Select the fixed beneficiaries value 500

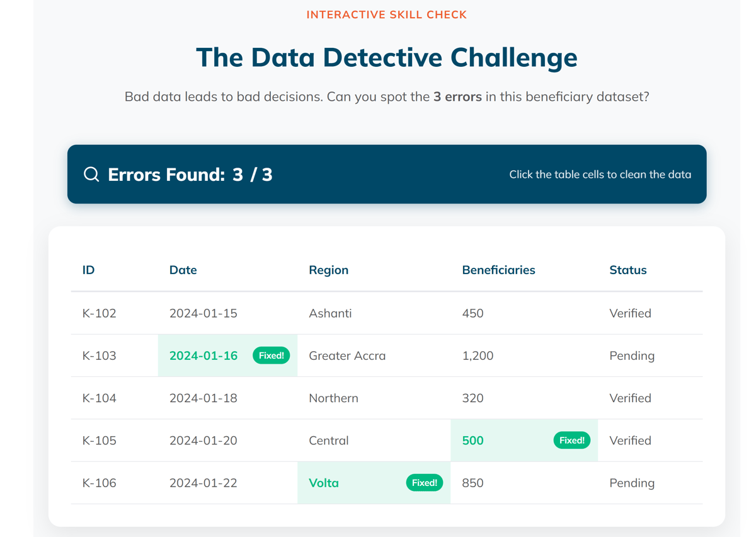coord(473,441)
